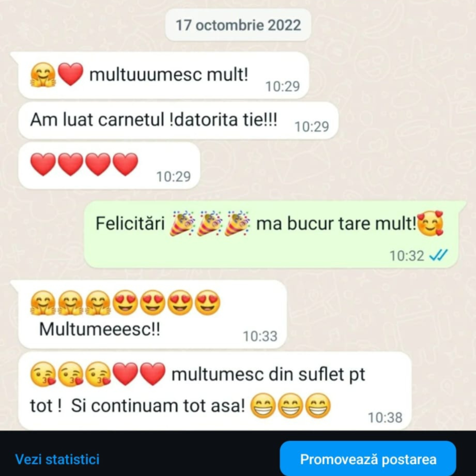The width and height of the screenshot is (476, 476).
Task: Tap the first party popper emoji after Felicitări
Action: pos(182,224)
